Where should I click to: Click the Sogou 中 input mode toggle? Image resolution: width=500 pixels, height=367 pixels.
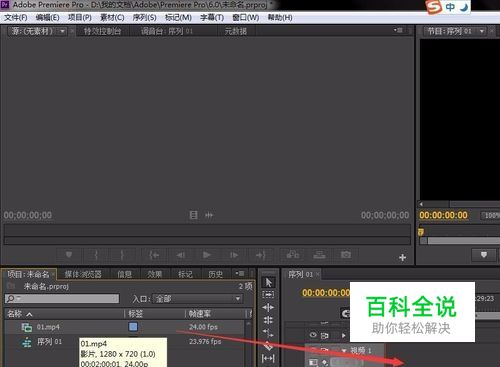pos(450,7)
